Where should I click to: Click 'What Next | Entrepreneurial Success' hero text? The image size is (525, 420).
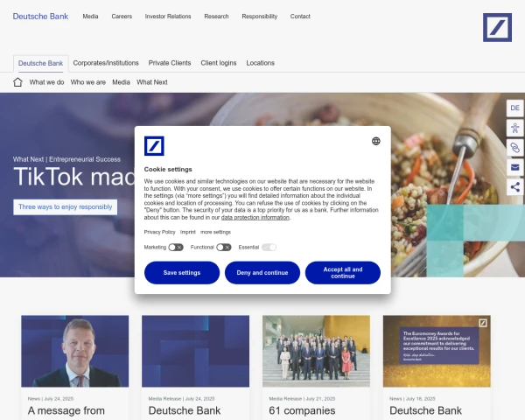pyautogui.click(x=66, y=159)
